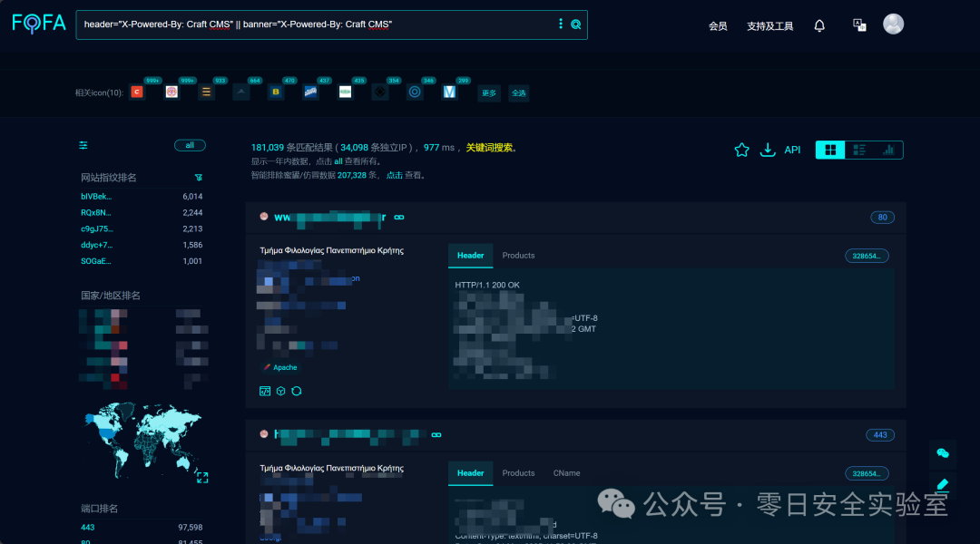Open the notifications bell
This screenshot has height=544, width=980.
click(x=819, y=25)
